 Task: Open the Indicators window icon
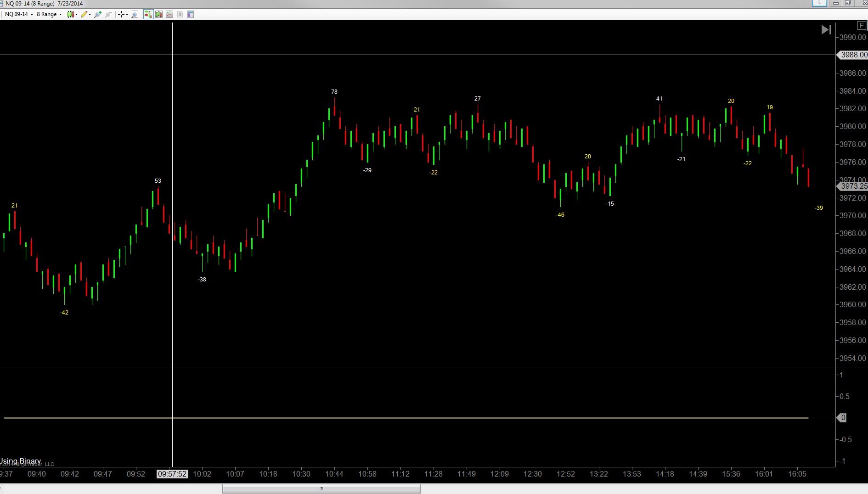click(169, 14)
